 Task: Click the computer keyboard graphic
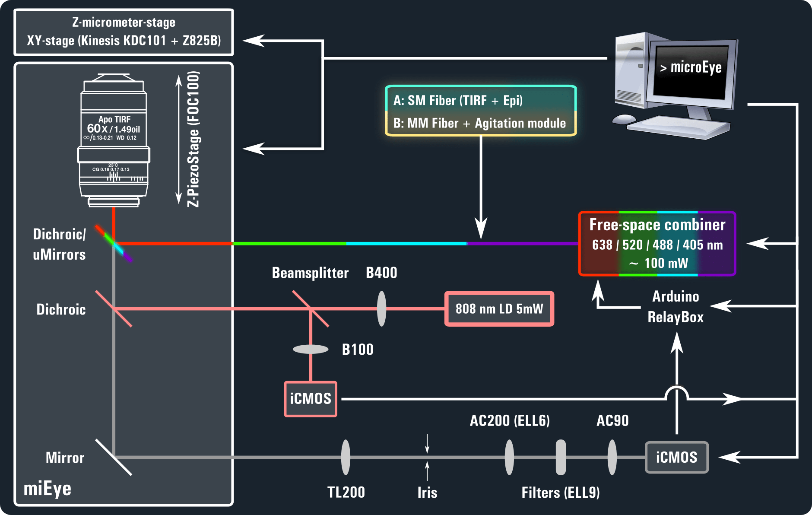pos(679,127)
